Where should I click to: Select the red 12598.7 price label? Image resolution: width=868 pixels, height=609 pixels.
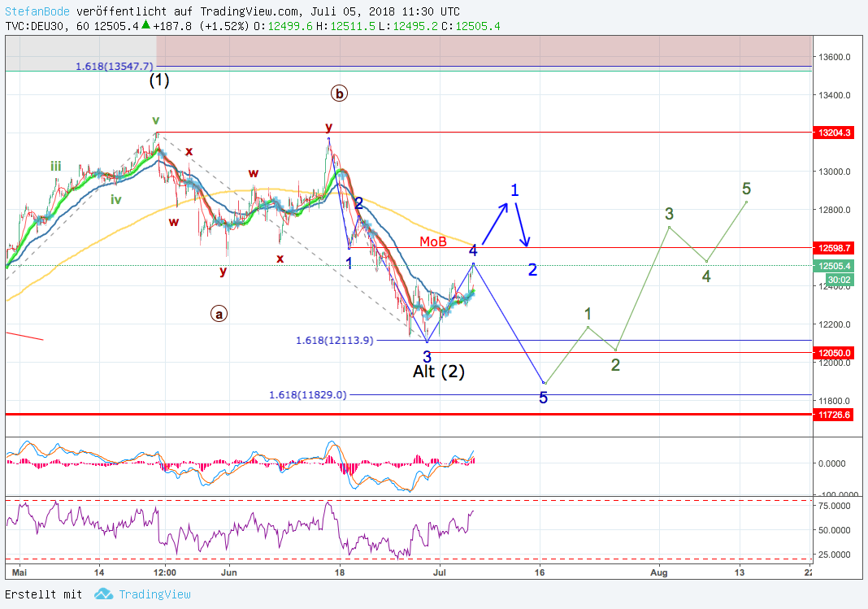click(x=834, y=248)
